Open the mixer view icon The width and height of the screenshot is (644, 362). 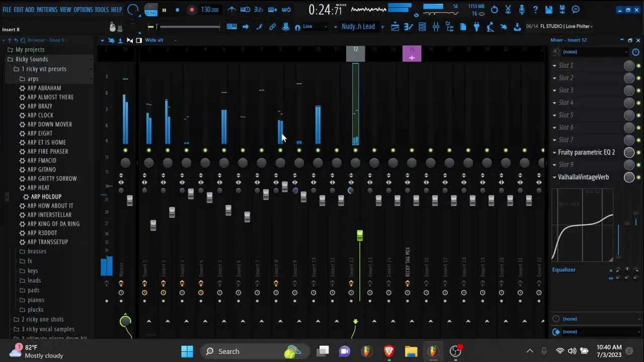(436, 27)
